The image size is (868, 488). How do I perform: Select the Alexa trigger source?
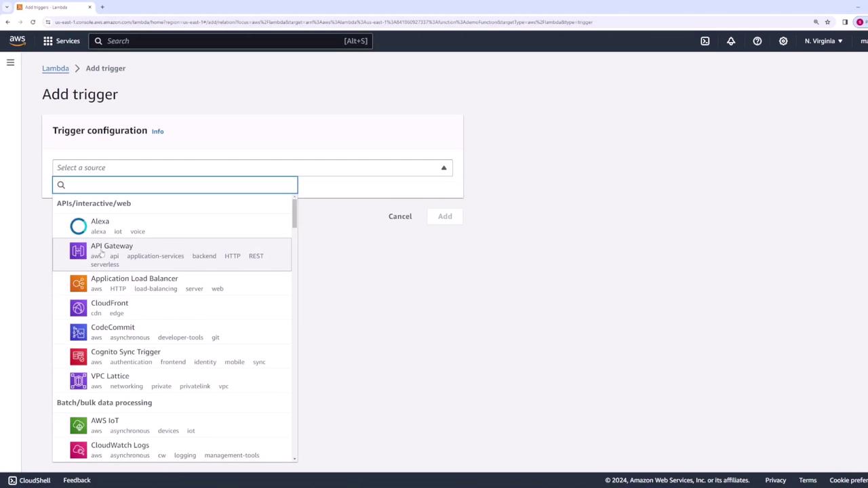172,226
